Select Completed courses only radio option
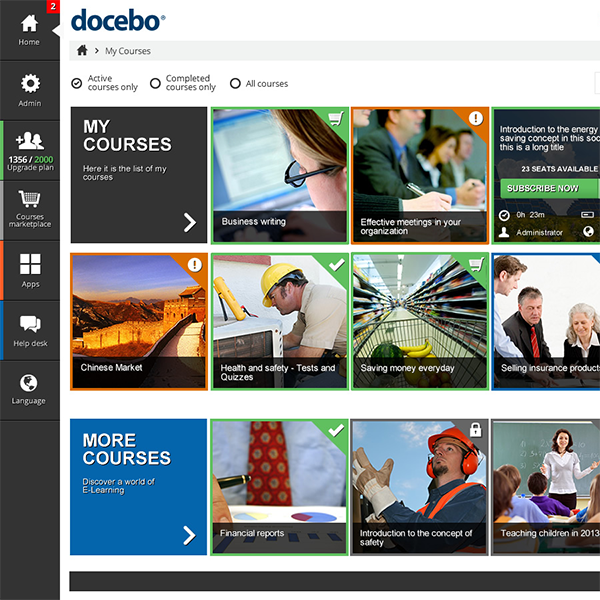Viewport: 600px width, 600px height. click(155, 84)
